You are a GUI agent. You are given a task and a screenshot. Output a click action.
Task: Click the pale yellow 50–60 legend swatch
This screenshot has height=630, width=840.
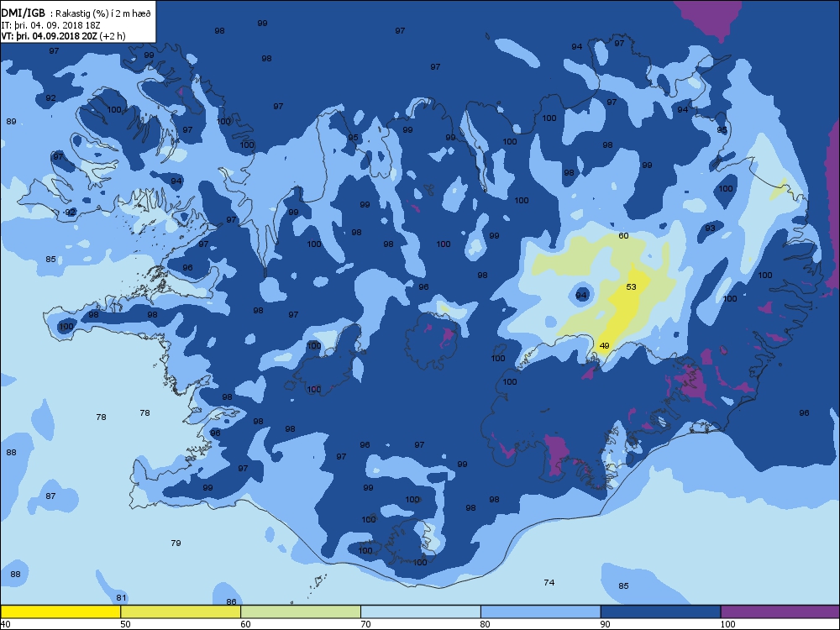coord(181,612)
